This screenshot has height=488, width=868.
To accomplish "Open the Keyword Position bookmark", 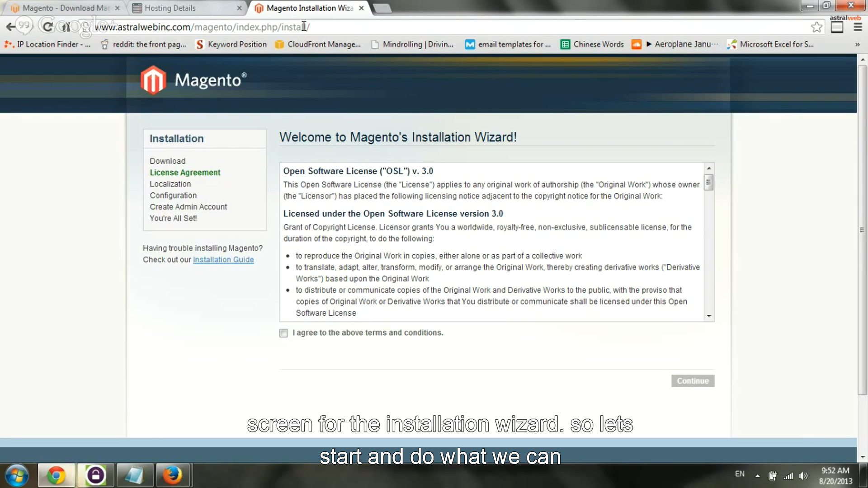I will 231,44.
